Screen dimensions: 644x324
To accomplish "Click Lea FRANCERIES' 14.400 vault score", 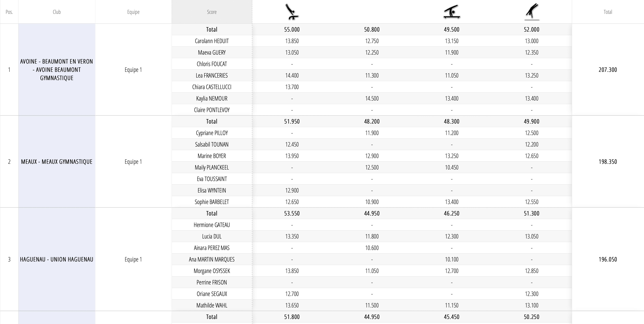I will click(292, 75).
